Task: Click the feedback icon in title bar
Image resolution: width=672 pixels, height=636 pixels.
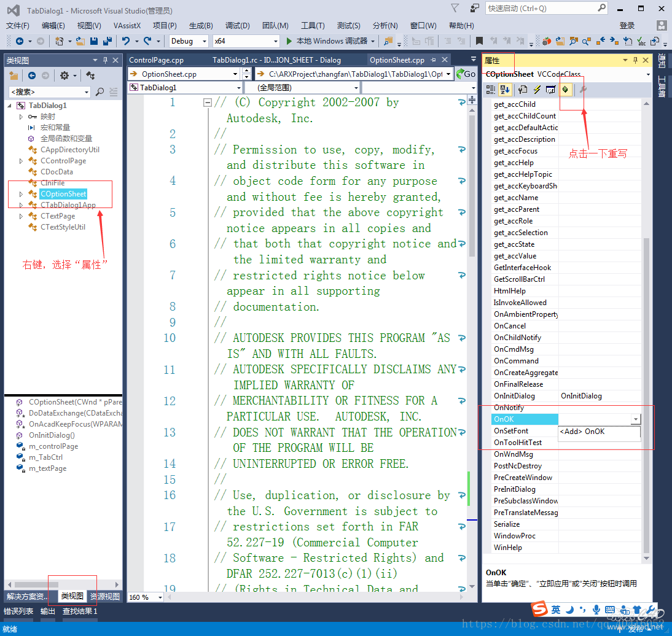Action: tap(474, 8)
